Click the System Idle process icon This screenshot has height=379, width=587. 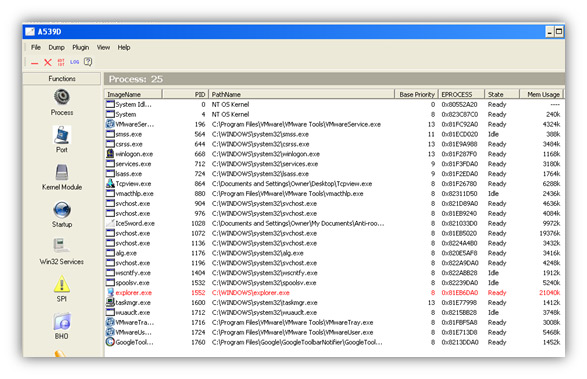click(110, 104)
